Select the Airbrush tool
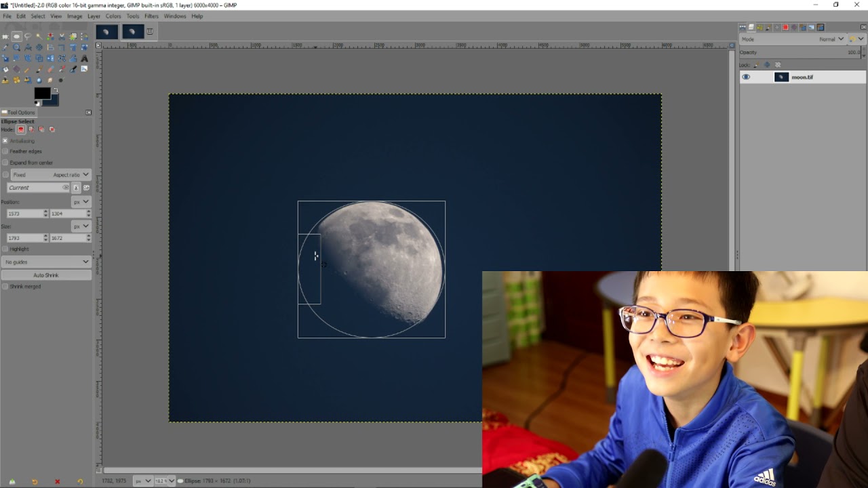The image size is (868, 488). tap(62, 69)
